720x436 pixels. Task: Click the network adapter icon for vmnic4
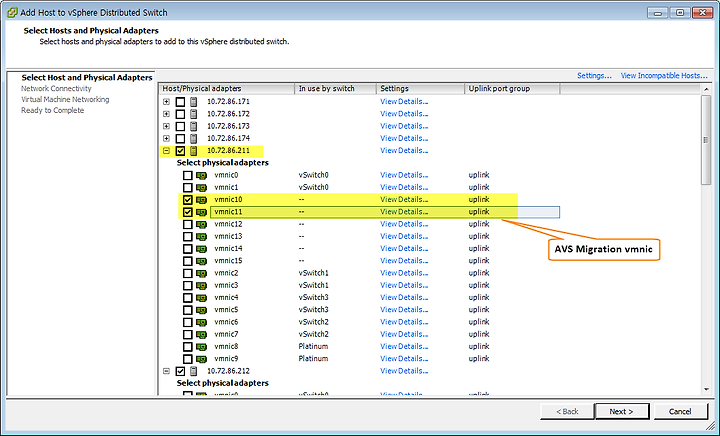pyautogui.click(x=201, y=297)
